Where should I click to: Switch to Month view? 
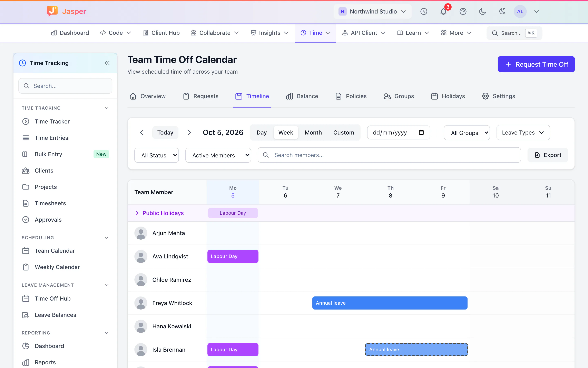coord(313,132)
